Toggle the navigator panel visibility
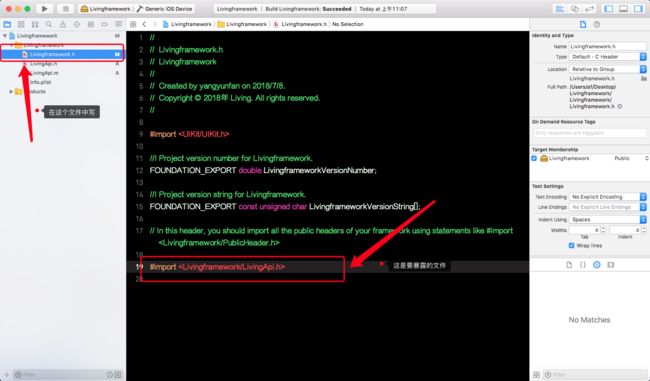This screenshot has width=650, height=381. click(x=609, y=9)
